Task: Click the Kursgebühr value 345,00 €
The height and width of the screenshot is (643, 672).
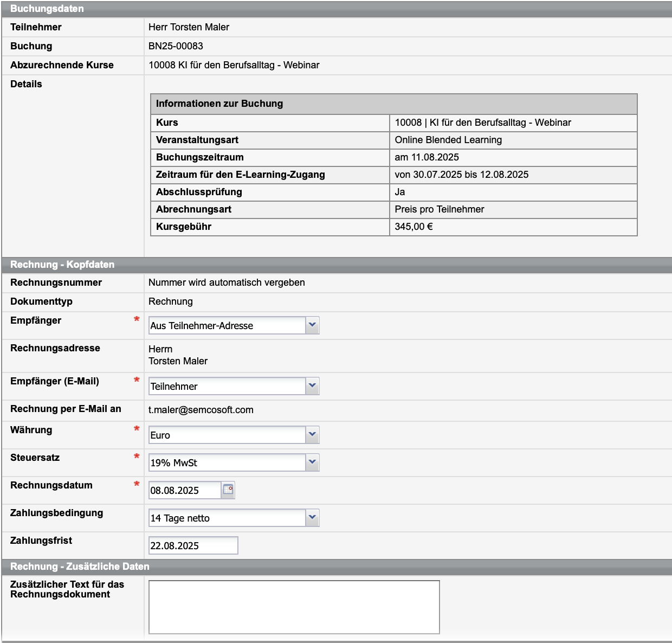Action: tap(413, 227)
